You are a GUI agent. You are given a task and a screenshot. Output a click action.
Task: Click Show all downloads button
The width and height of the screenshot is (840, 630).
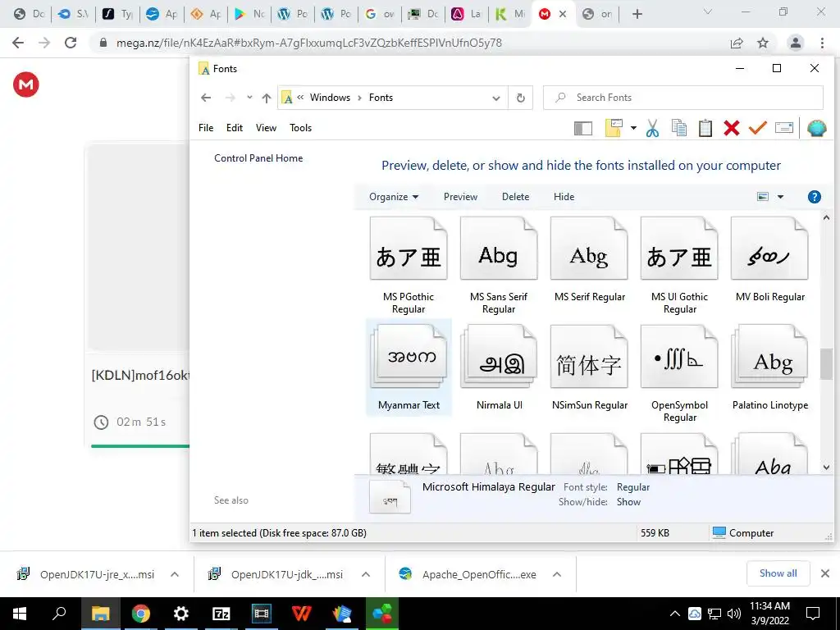point(778,573)
